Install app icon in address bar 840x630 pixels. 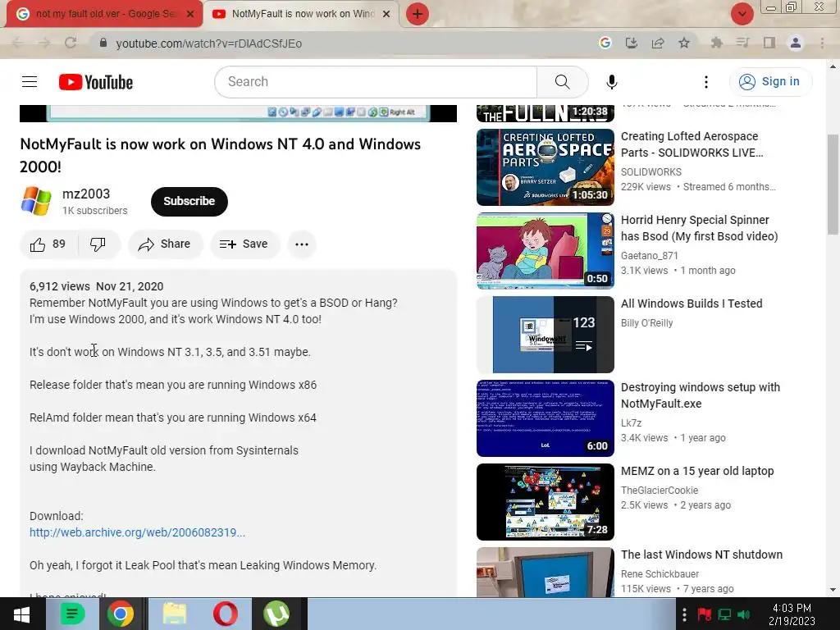point(632,43)
